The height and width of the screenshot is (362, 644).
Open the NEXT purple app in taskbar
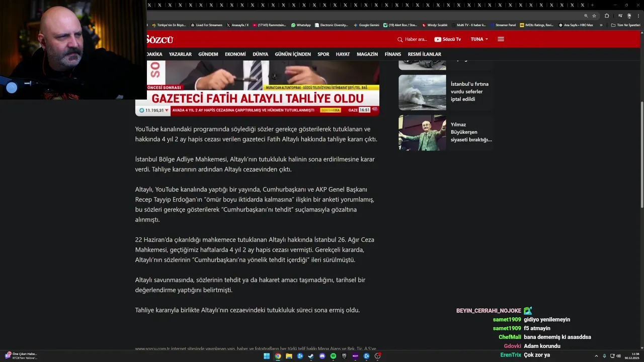click(355, 356)
